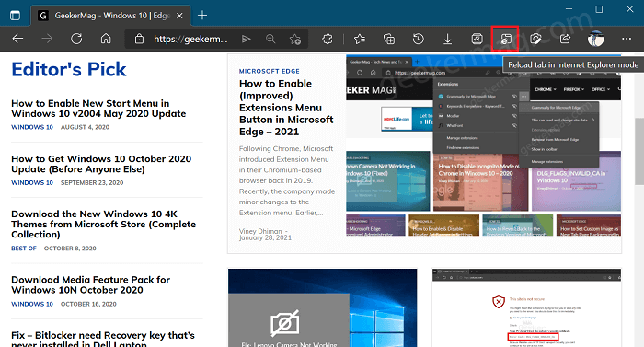This screenshot has width=644, height=347.
Task: Open New Start Menu v2004 article
Action: coord(98,109)
